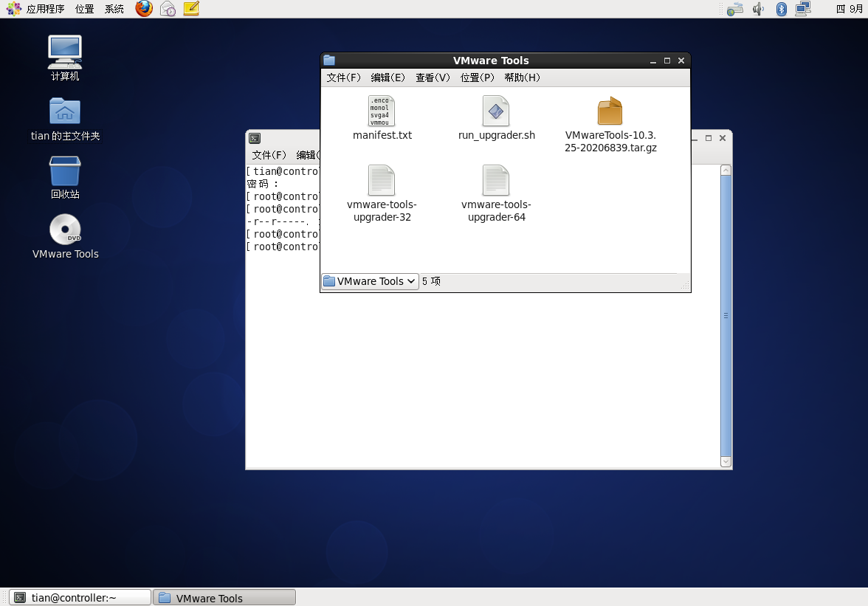This screenshot has width=868, height=606.
Task: Close the VMware Tools file window
Action: point(681,61)
